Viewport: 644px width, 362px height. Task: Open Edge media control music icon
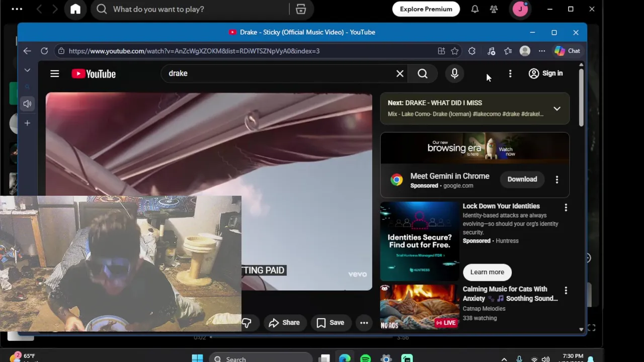(491, 51)
